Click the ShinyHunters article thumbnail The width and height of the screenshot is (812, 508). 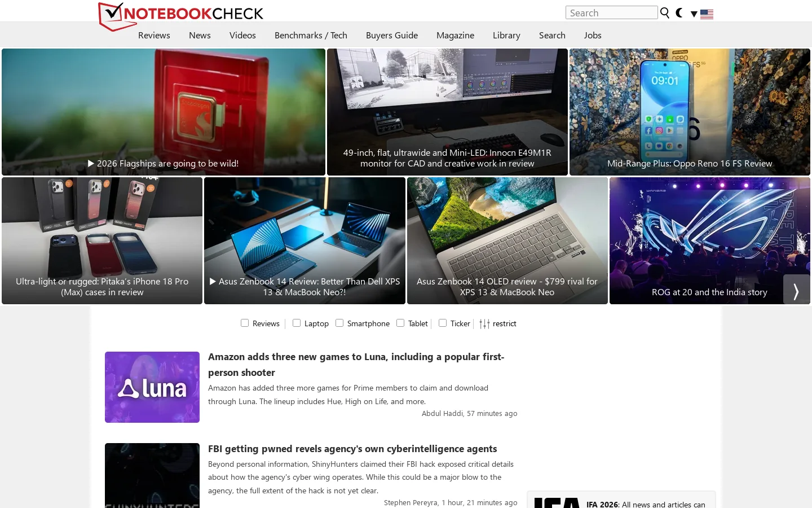[152, 475]
